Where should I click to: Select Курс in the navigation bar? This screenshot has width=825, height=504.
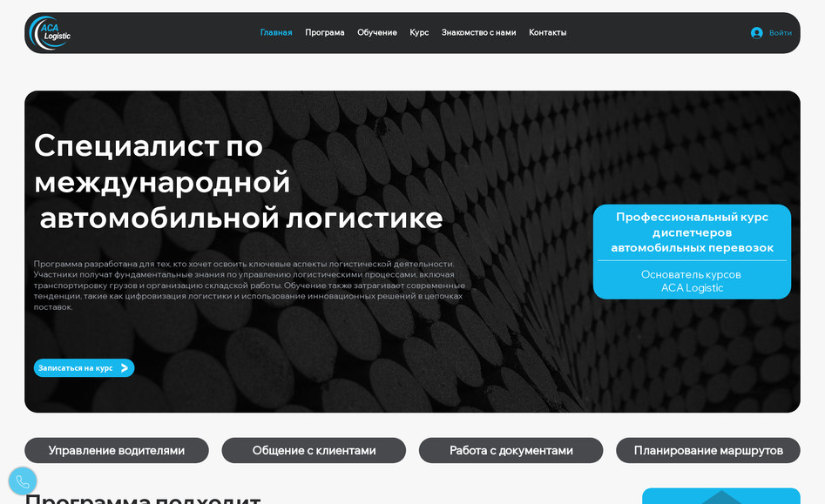point(419,31)
